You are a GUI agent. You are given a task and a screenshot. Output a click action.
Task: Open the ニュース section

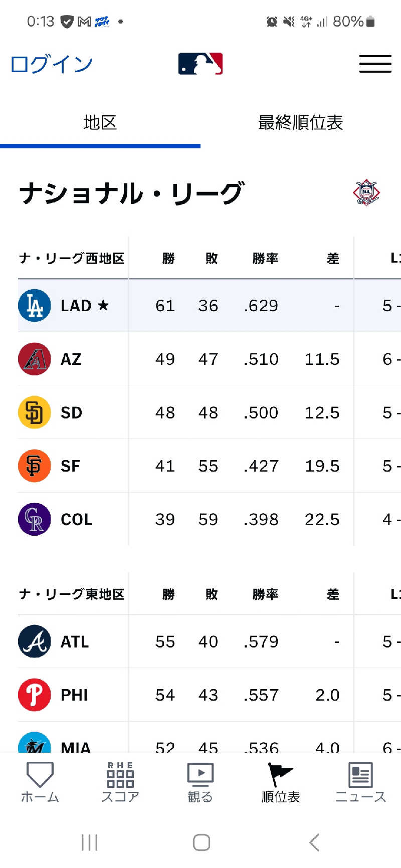click(360, 782)
